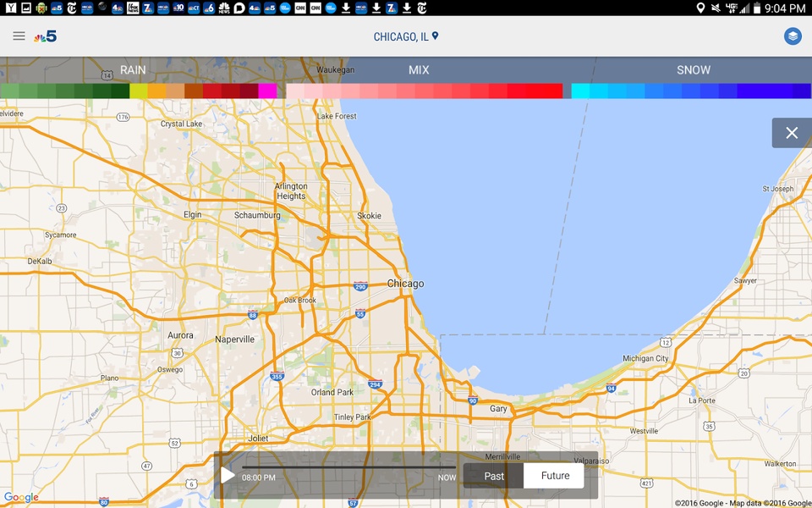
Task: Tap the Android robot notification icon
Action: [x=41, y=8]
